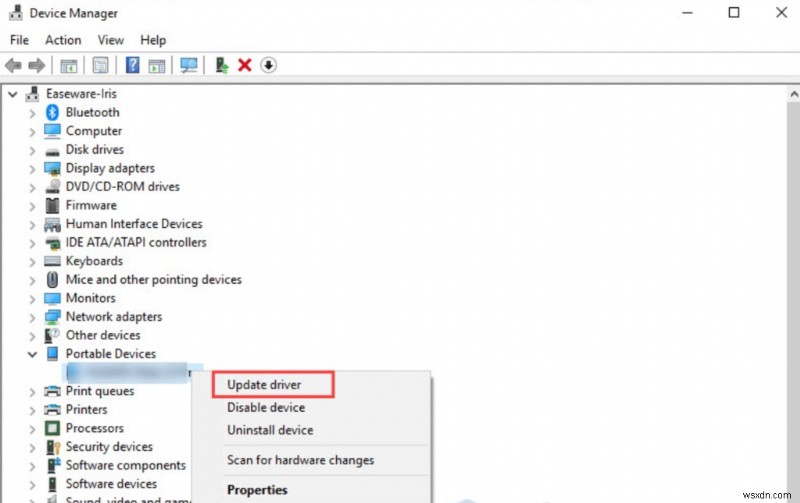Click the Disk drives category icon

52,150
